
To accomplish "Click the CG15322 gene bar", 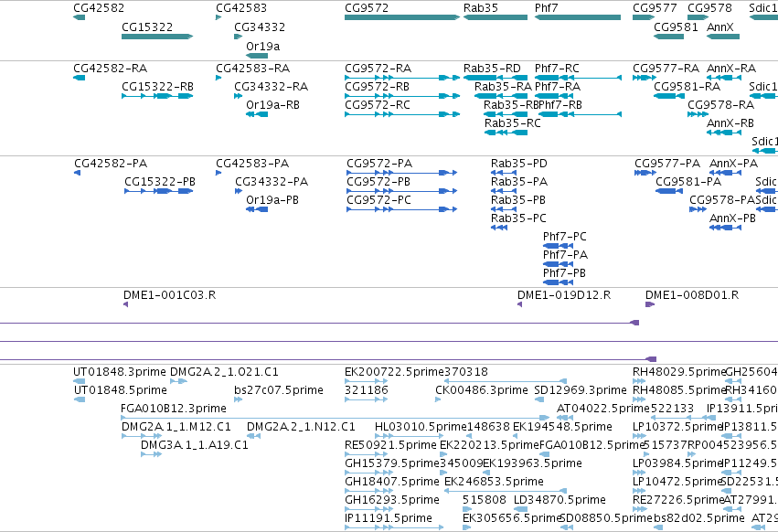I will [157, 37].
